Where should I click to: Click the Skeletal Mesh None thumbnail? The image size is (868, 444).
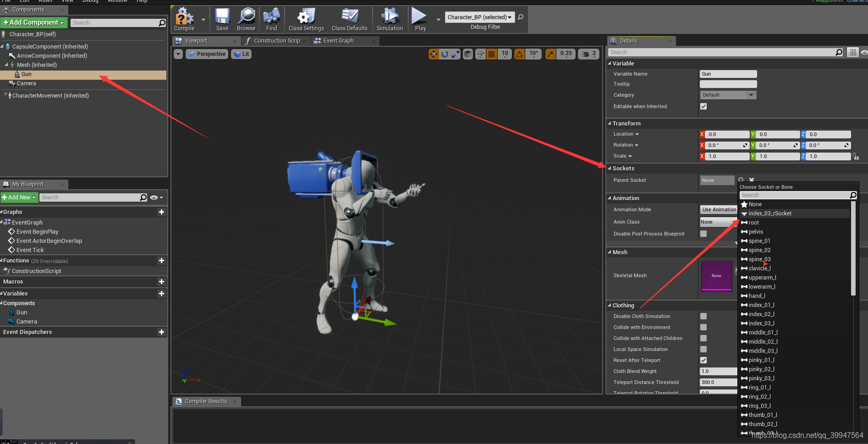point(716,275)
